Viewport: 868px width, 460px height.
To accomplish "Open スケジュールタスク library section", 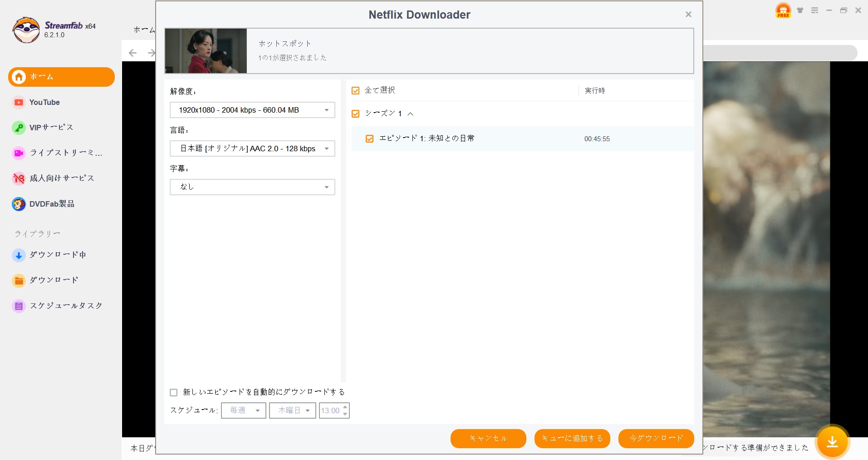I will pos(66,306).
